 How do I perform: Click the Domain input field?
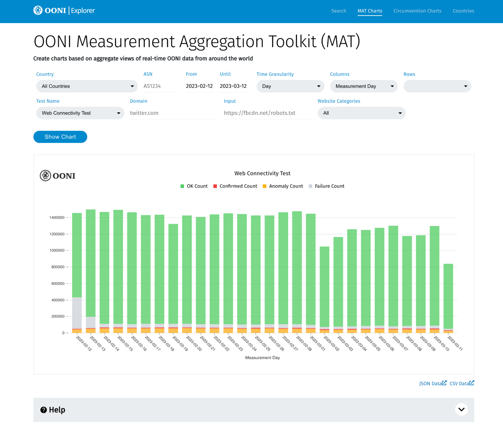[x=174, y=113]
